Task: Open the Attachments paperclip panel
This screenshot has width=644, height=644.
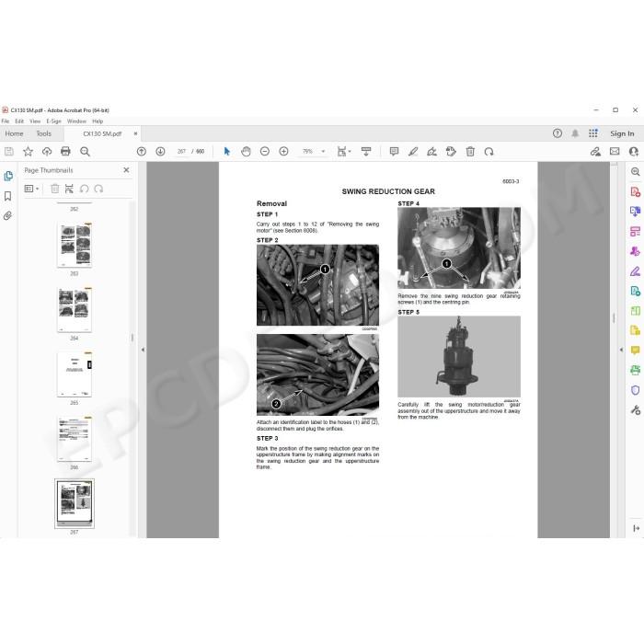Action: (7, 216)
